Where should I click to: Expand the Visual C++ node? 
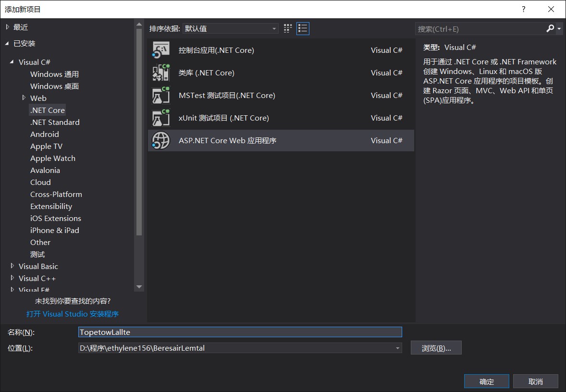[12, 278]
